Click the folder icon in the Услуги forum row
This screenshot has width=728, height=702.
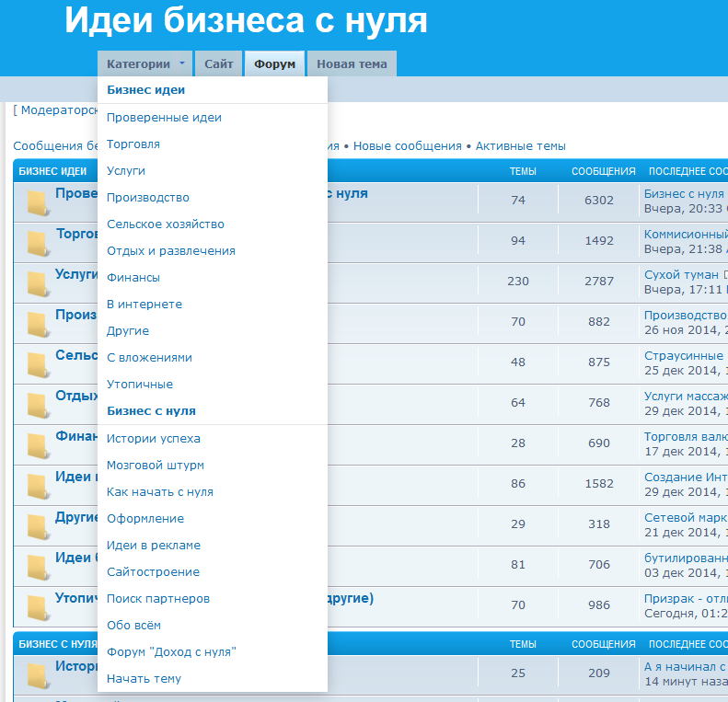(38, 283)
